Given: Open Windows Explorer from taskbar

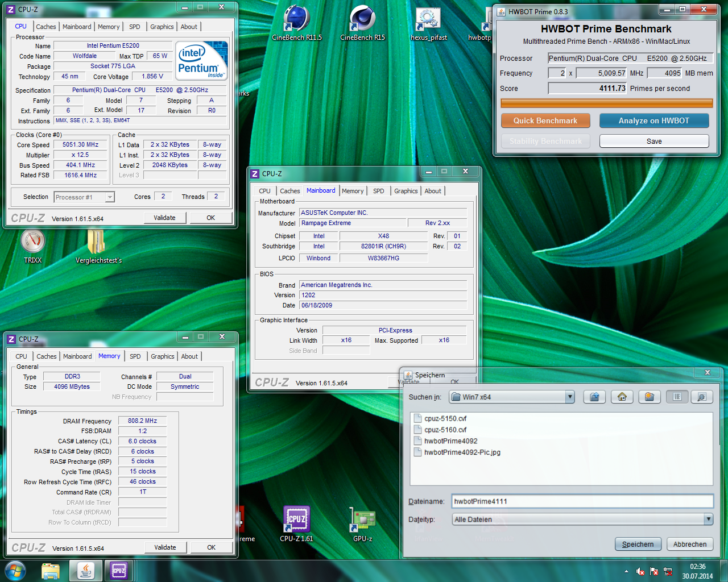Looking at the screenshot, I should [51, 571].
